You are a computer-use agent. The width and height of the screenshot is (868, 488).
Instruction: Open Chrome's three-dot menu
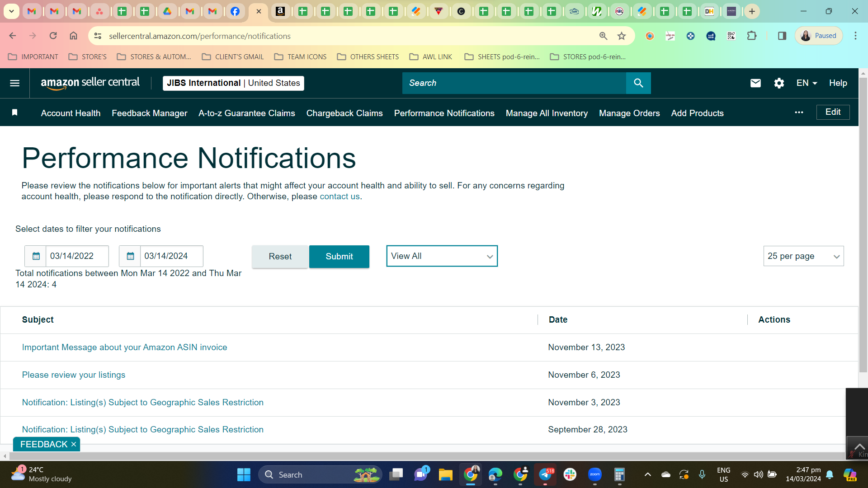click(855, 36)
